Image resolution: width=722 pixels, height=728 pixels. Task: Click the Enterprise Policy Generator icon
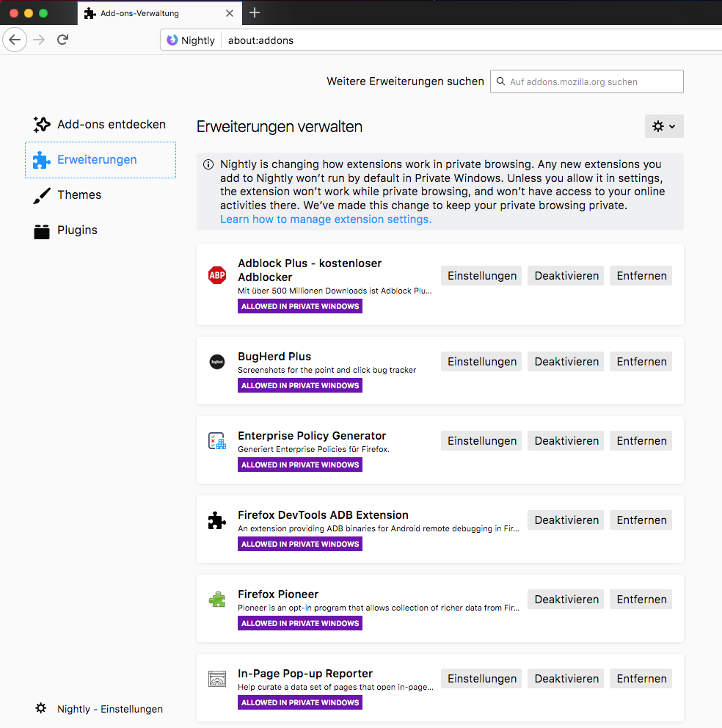[x=217, y=441]
